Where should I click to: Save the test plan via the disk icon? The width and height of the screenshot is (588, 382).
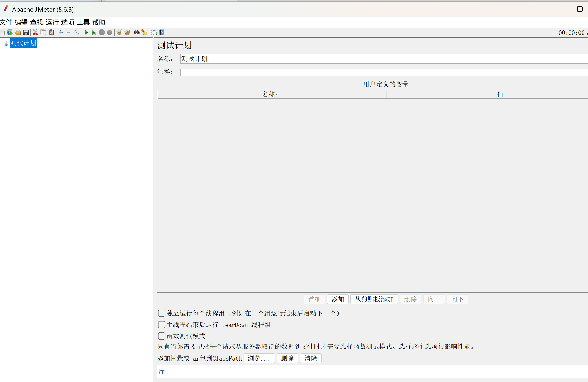click(26, 32)
